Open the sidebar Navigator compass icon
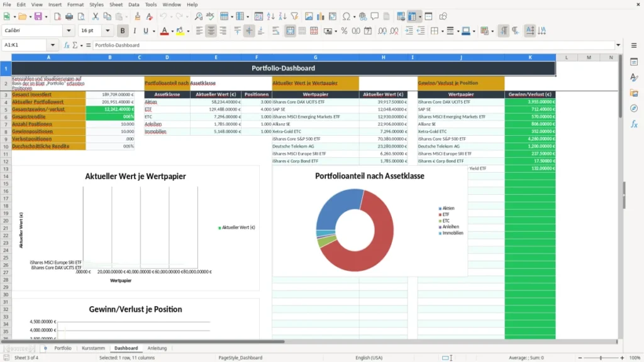The image size is (644, 362). click(x=634, y=108)
